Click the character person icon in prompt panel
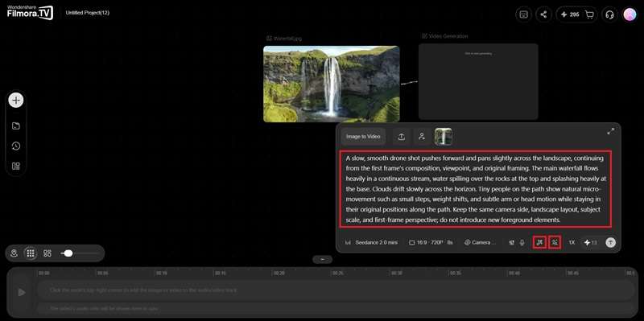The width and height of the screenshot is (644, 321). coord(421,137)
